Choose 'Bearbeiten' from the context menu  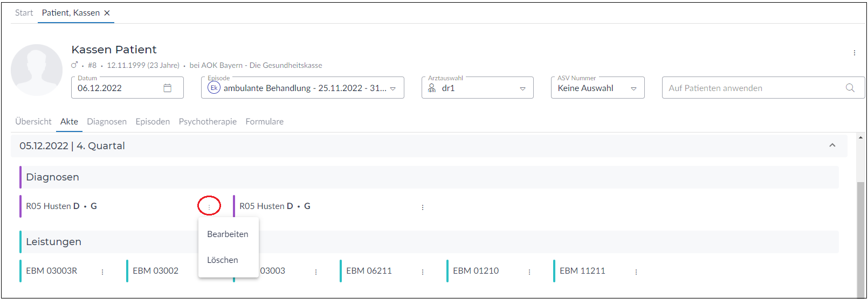(x=228, y=234)
